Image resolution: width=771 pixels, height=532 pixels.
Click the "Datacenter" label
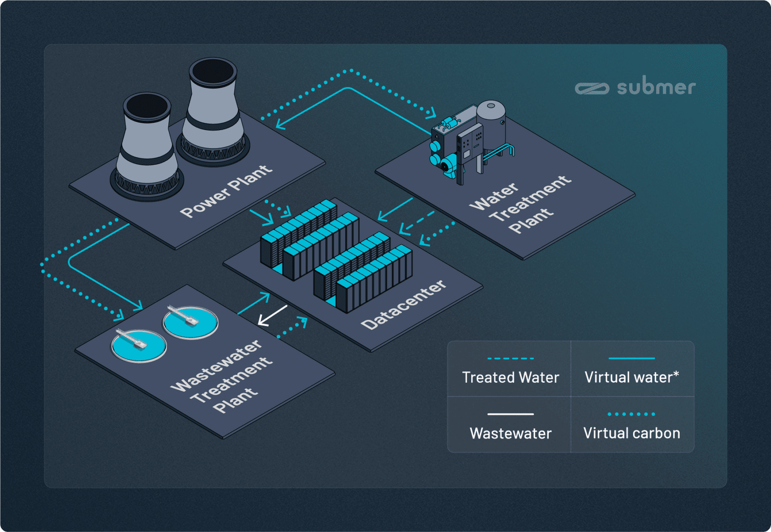(x=403, y=304)
